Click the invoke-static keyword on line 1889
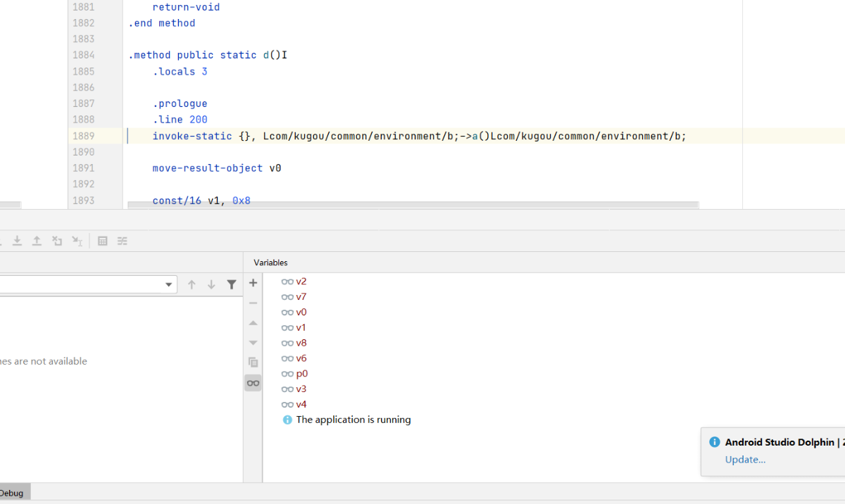 (x=192, y=136)
